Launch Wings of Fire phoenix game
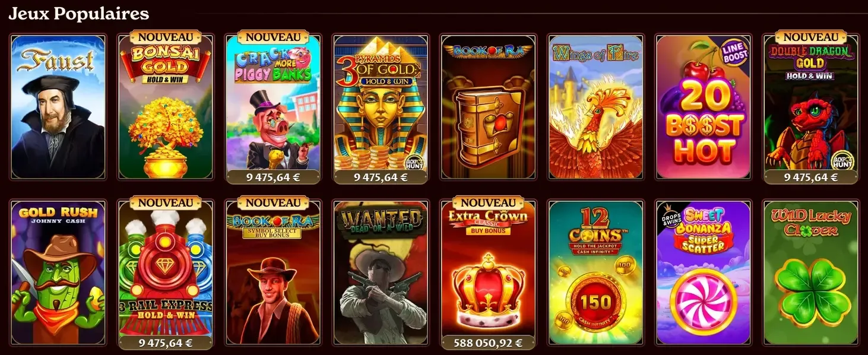This screenshot has height=355, width=868. [595, 107]
